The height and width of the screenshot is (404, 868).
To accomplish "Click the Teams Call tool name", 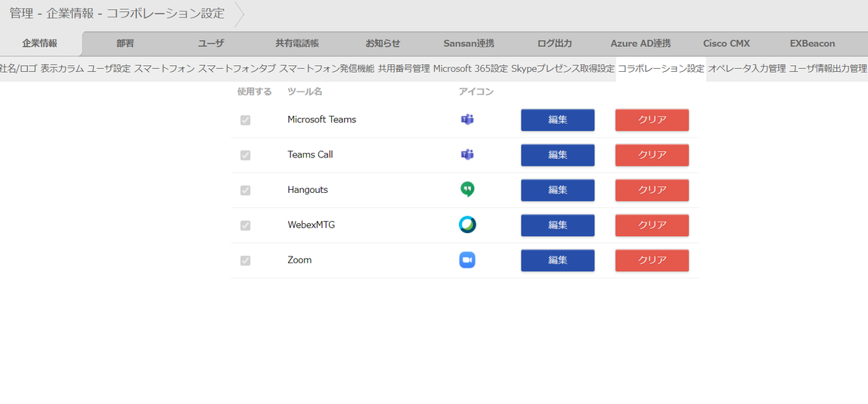I will pos(310,154).
